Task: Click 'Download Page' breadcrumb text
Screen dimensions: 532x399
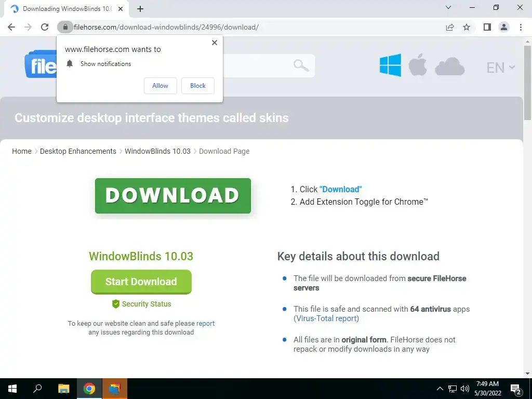Action: coord(224,151)
